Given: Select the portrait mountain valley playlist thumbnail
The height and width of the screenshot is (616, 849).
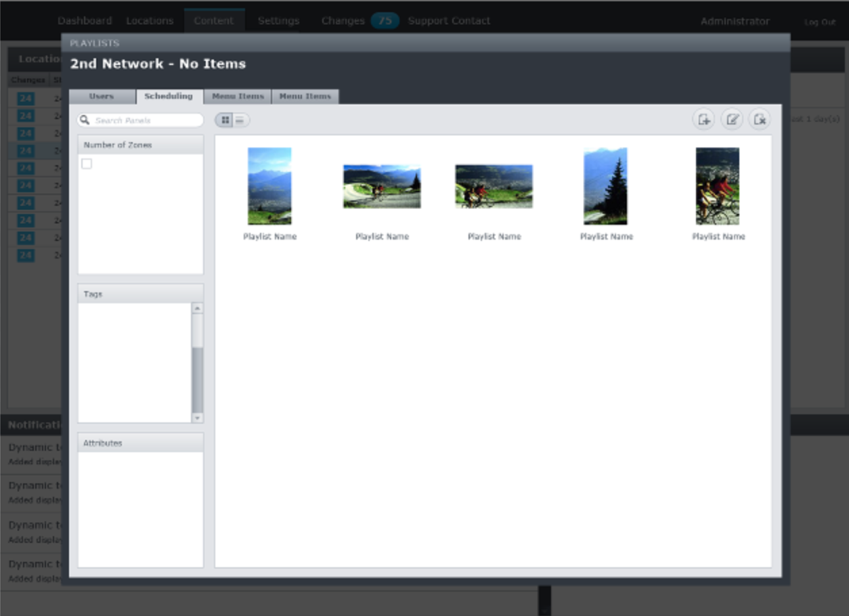Looking at the screenshot, I should (x=269, y=186).
